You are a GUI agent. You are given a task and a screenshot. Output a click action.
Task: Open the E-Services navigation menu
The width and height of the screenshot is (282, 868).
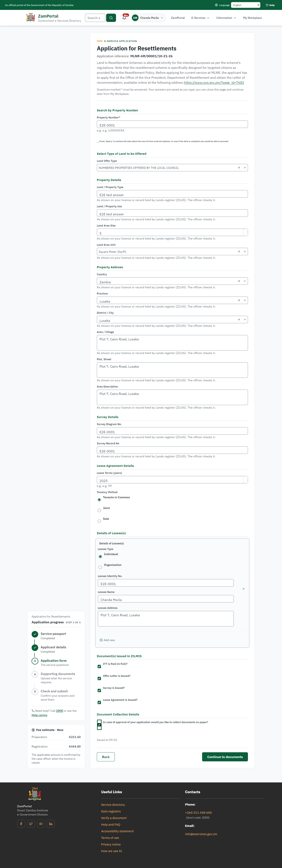pos(200,18)
